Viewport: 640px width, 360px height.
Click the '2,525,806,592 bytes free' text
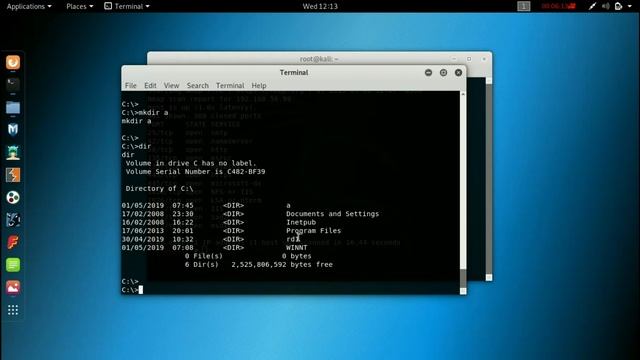click(x=282, y=264)
